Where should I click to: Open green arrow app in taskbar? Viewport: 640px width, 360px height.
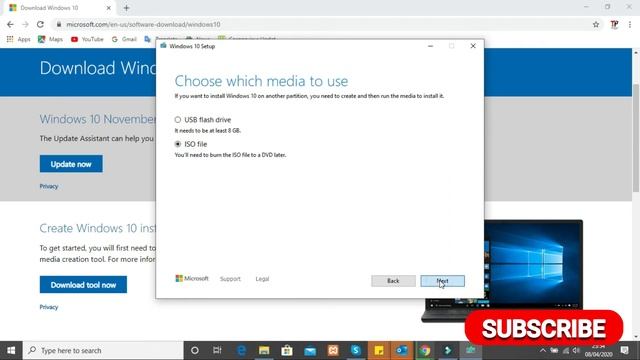click(448, 350)
